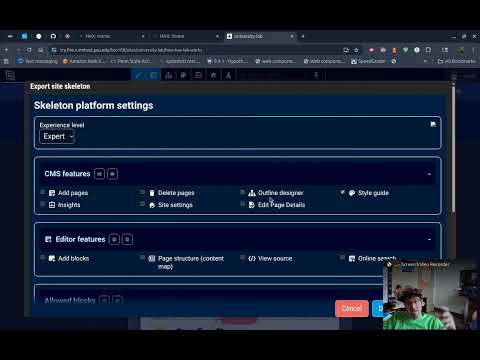
Task: Click the Add pages feature icon
Action: 52,193
